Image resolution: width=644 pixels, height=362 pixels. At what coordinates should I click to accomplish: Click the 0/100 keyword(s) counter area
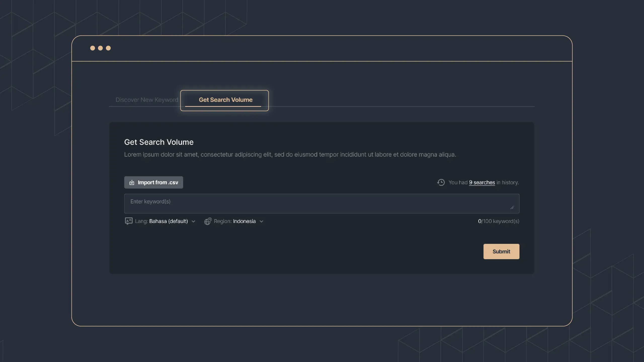pos(499,221)
